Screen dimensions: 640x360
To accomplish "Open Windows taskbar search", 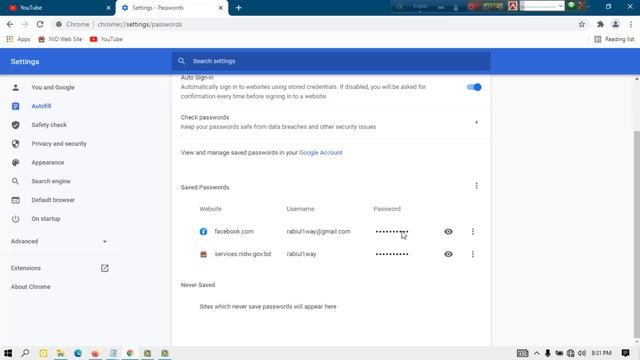I will [25, 353].
